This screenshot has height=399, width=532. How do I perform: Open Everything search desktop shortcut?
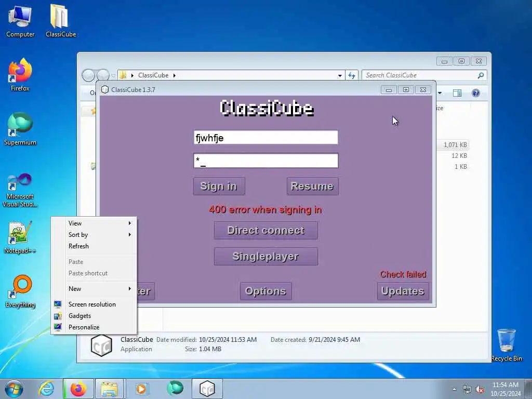20,291
